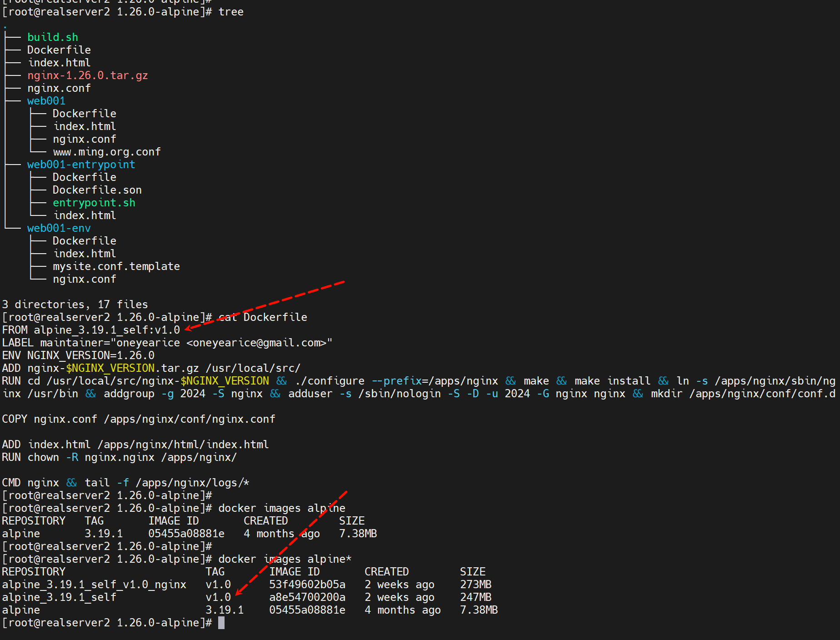Click the entrypoint.sh script entry
The height and width of the screenshot is (640, 840).
pyautogui.click(x=94, y=203)
